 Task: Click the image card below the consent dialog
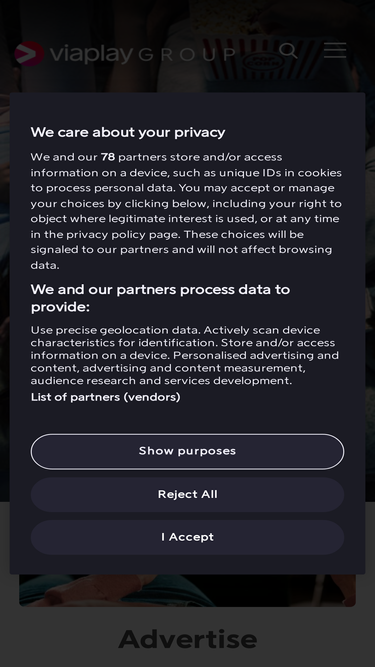click(188, 590)
